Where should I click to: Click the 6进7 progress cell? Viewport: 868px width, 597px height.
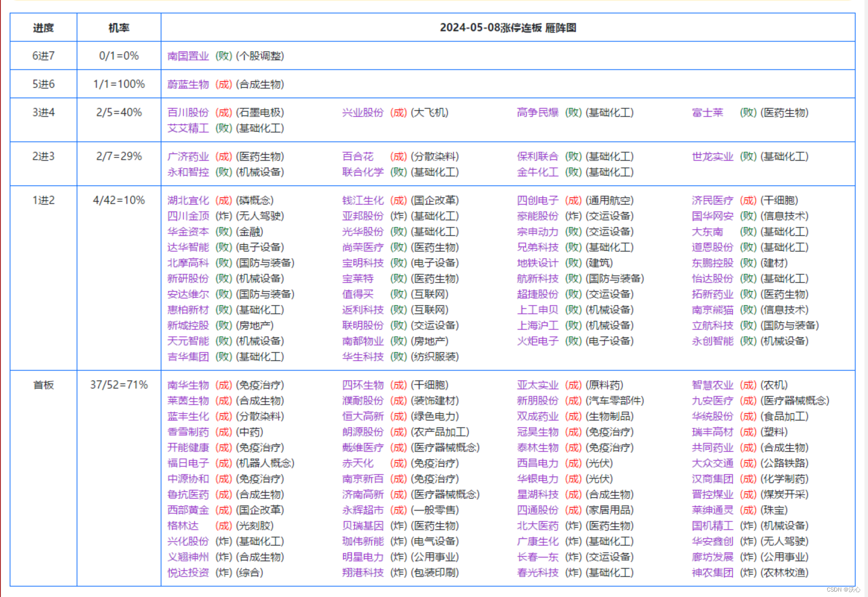[44, 56]
